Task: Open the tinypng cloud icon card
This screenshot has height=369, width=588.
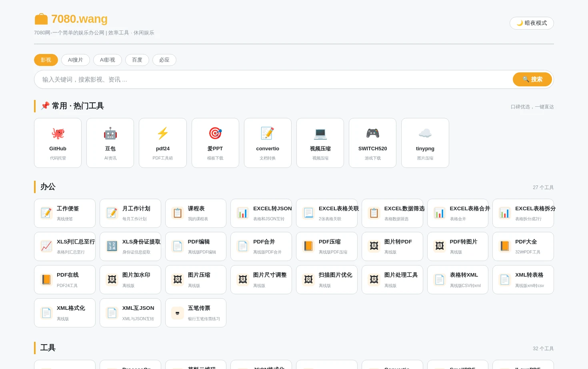Action: click(425, 143)
